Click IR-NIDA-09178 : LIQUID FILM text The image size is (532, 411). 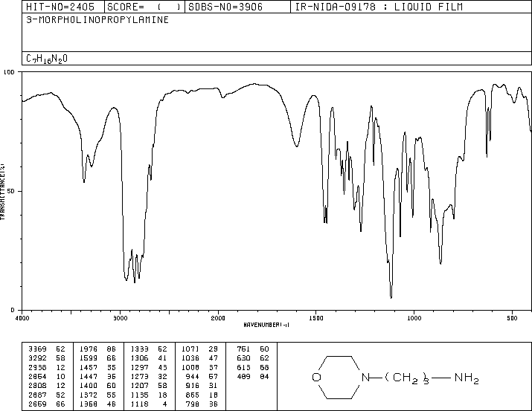point(379,7)
